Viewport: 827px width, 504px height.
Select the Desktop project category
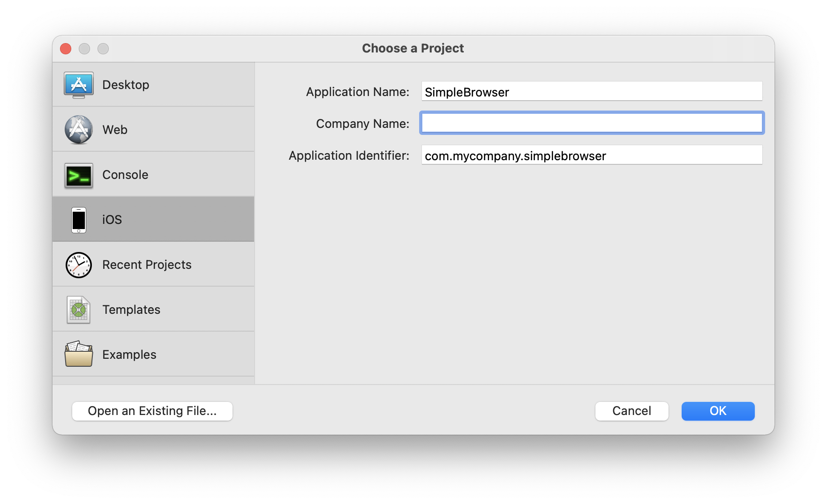tap(126, 85)
